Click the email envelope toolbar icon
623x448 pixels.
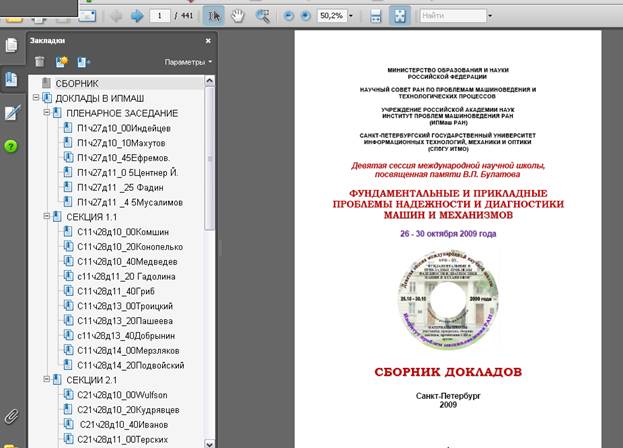[87, 16]
